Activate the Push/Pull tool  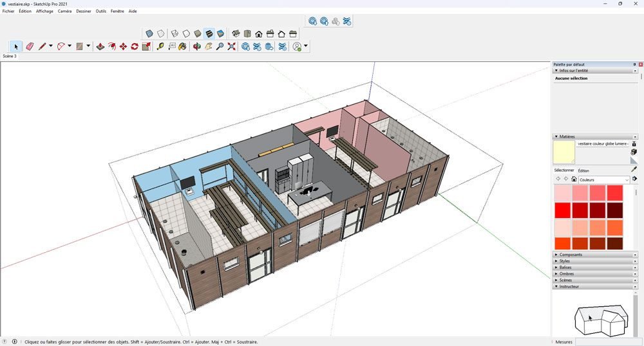[x=100, y=47]
